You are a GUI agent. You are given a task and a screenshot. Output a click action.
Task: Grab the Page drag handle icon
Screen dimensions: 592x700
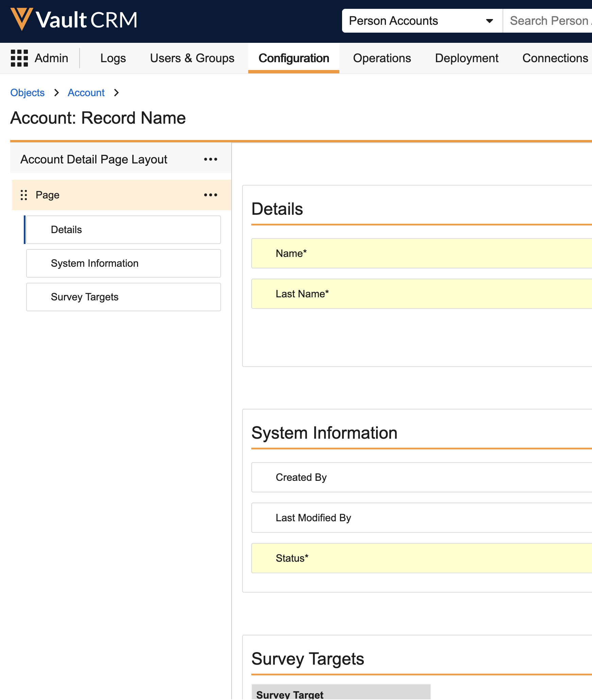[x=24, y=195]
